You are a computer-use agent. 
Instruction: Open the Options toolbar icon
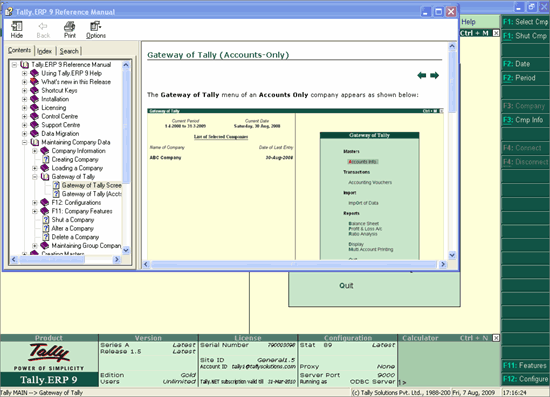coord(96,30)
